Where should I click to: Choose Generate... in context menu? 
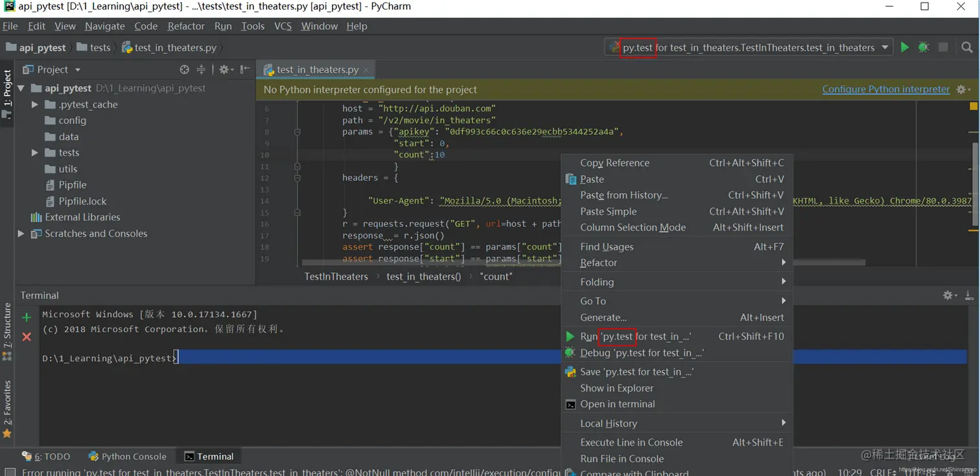coord(677,318)
